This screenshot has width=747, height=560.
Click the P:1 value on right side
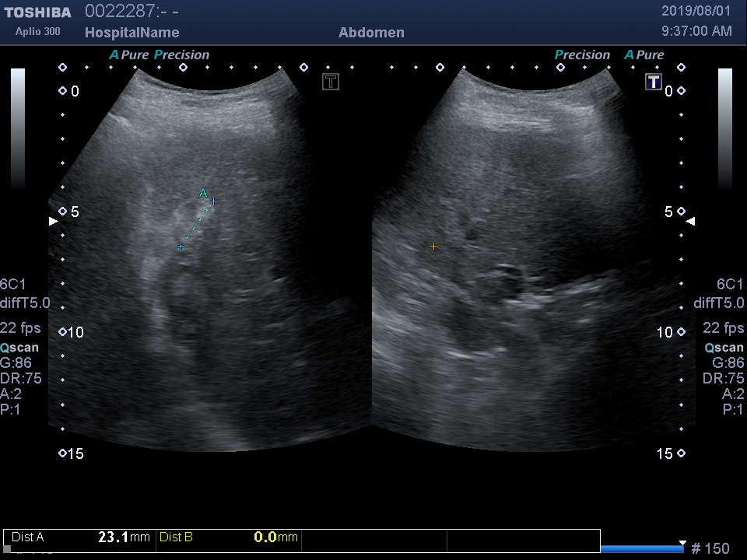pyautogui.click(x=733, y=410)
